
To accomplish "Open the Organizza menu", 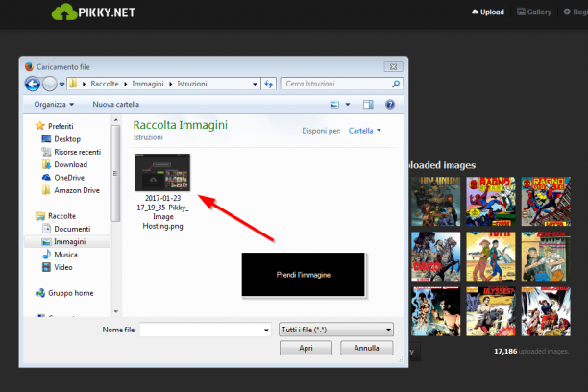I will [54, 105].
